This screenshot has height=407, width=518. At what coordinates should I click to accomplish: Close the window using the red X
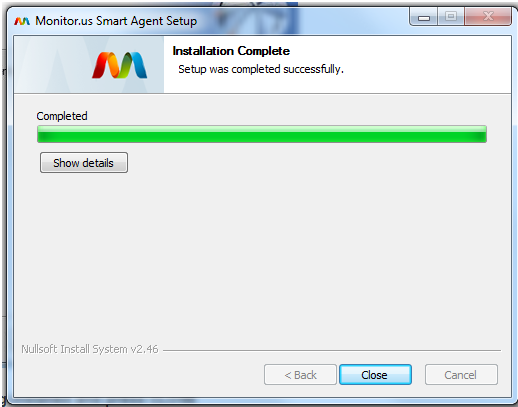point(488,17)
